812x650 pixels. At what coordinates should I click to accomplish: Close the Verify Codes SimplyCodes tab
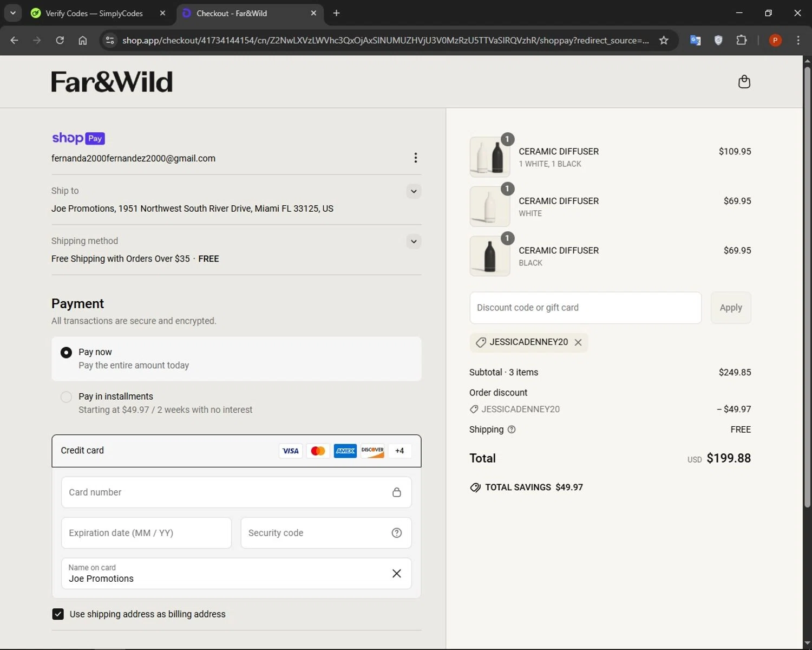point(162,13)
